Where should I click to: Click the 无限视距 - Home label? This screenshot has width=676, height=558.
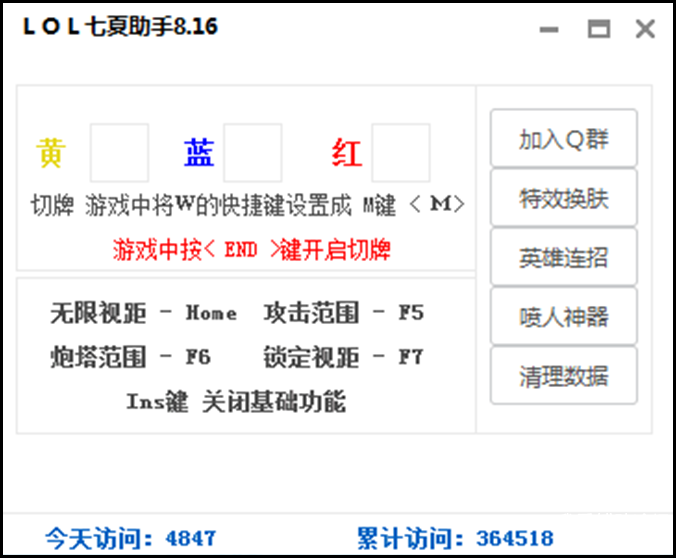click(x=144, y=313)
